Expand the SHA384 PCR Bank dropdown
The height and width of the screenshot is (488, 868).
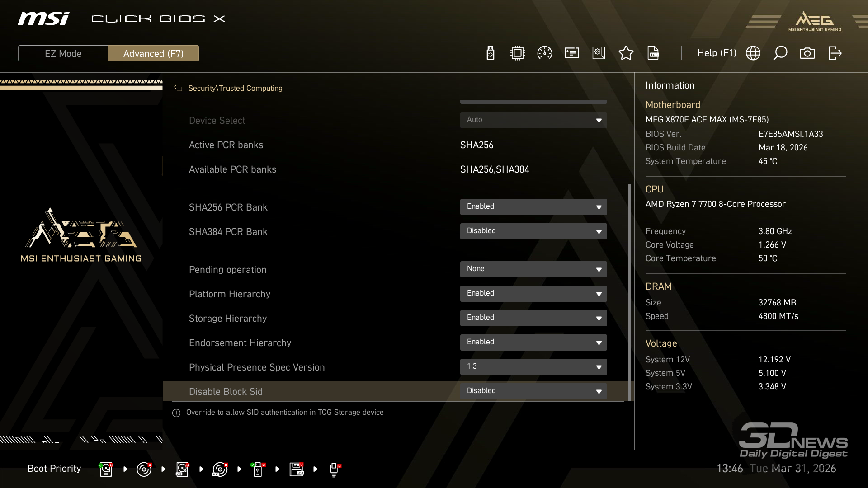[533, 231]
